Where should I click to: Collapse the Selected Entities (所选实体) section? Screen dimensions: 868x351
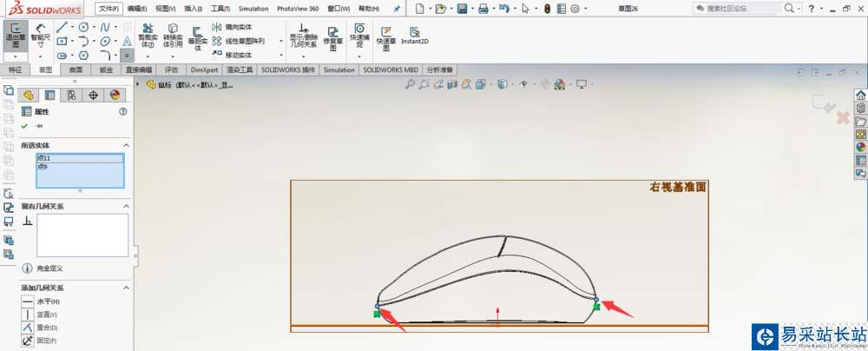point(126,145)
